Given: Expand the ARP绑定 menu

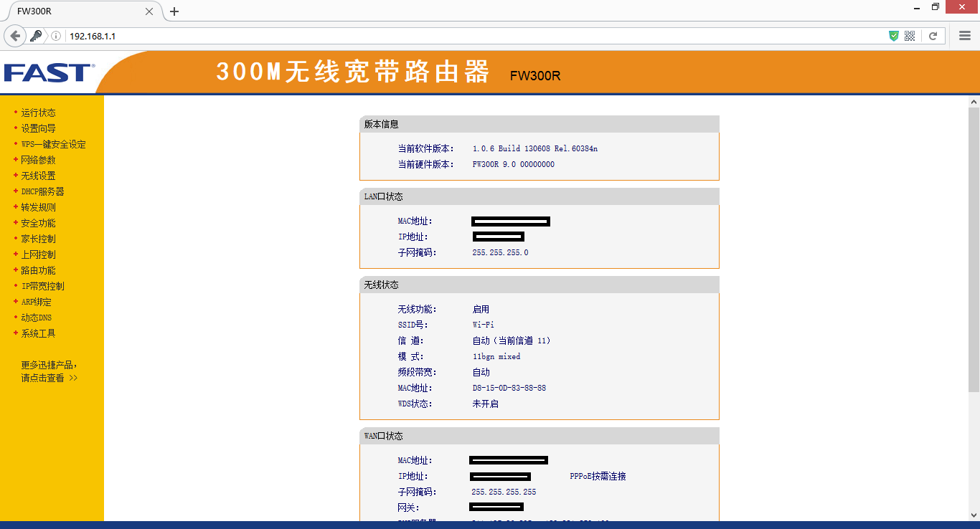Looking at the screenshot, I should click(x=36, y=302).
